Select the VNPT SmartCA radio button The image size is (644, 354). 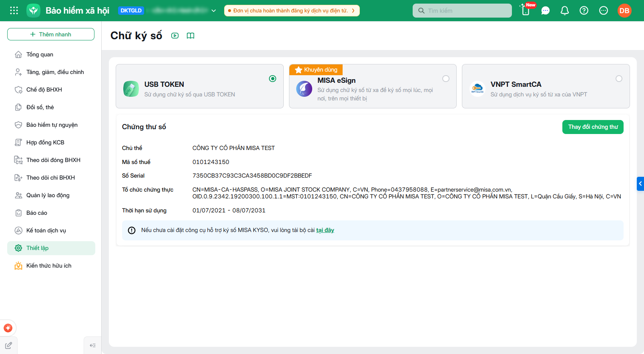click(x=619, y=79)
